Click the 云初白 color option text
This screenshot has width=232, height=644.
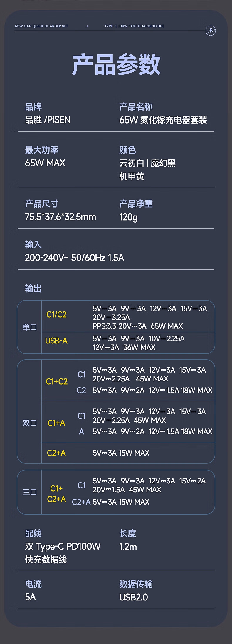[132, 163]
